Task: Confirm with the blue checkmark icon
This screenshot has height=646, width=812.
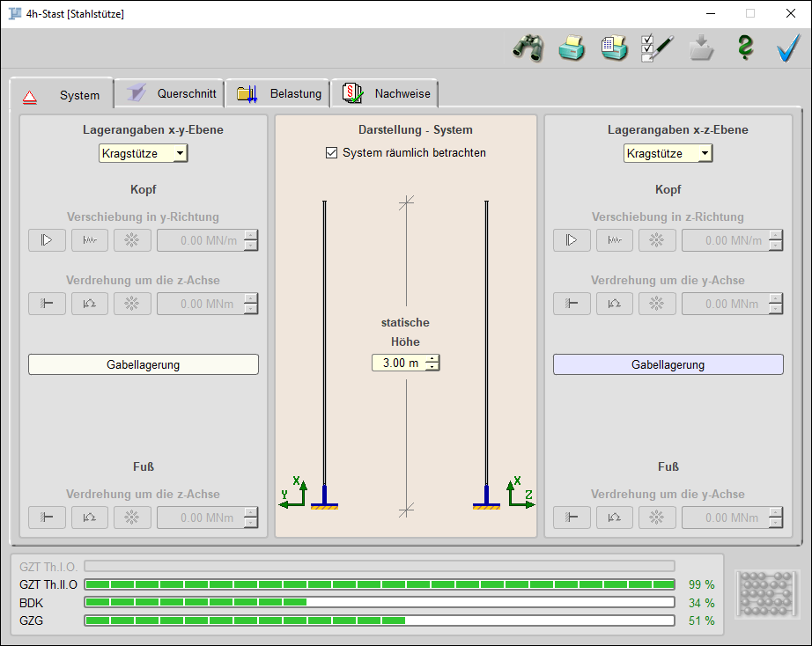Action: [x=788, y=48]
